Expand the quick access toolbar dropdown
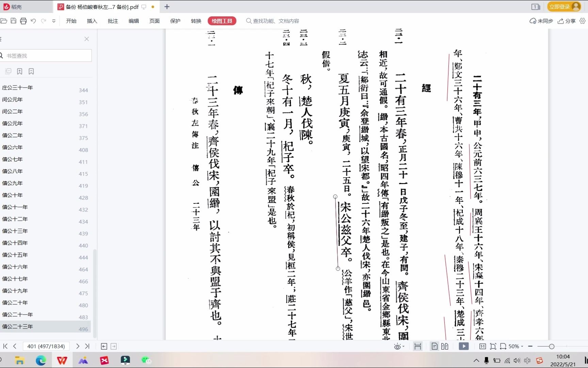The width and height of the screenshot is (588, 368). click(x=54, y=21)
